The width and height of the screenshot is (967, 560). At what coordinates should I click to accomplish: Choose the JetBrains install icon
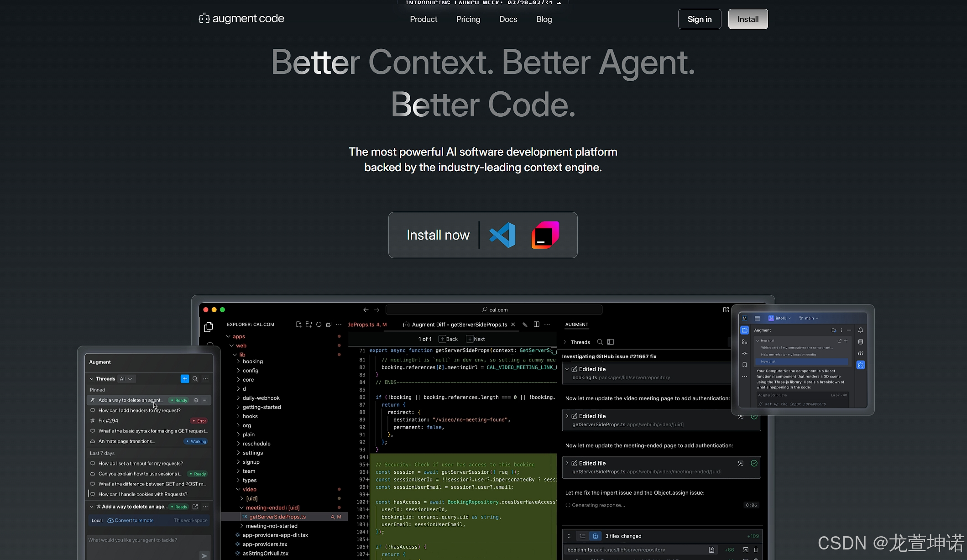click(545, 235)
